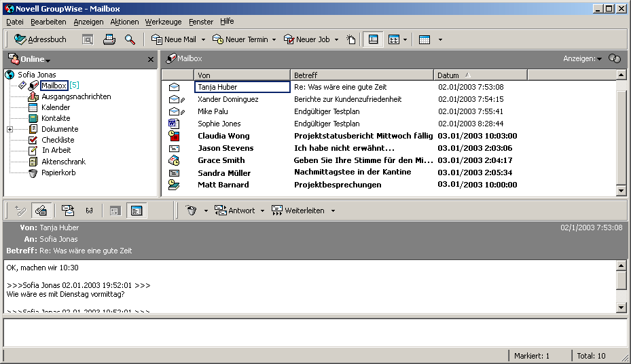Click Claudia Wong message type icon
The height and width of the screenshot is (364, 631).
coord(174,136)
